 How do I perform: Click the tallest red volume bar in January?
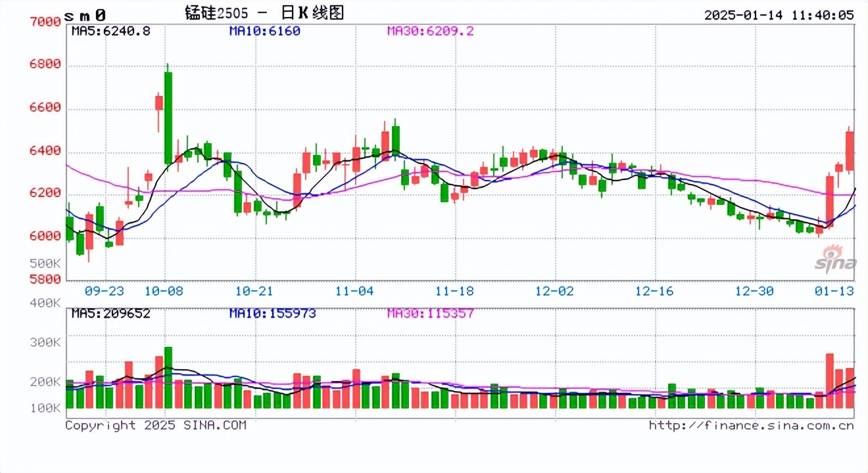pyautogui.click(x=830, y=381)
